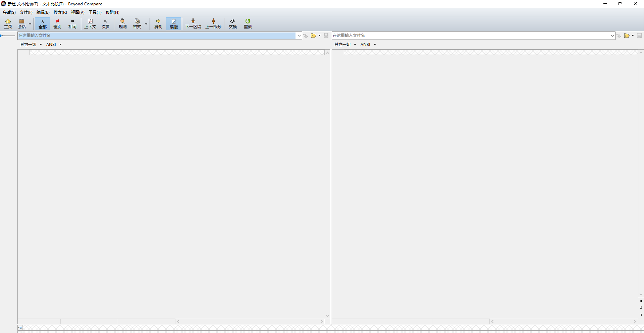
Task: Click left pane save icon
Action: click(326, 36)
